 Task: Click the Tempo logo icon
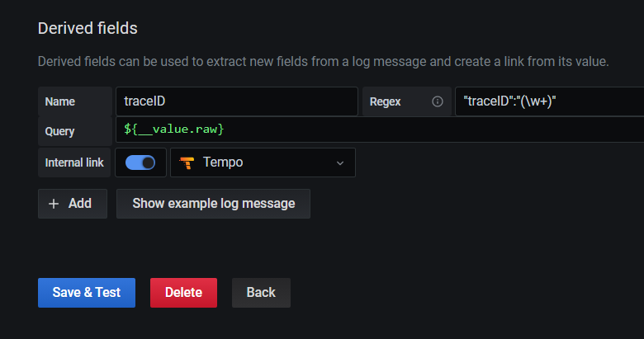click(187, 162)
